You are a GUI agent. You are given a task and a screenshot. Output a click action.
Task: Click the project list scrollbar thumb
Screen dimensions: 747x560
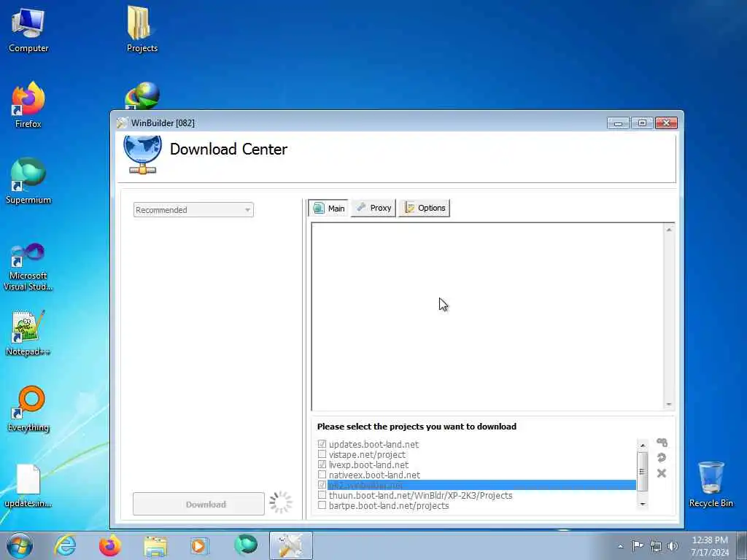[x=642, y=472]
